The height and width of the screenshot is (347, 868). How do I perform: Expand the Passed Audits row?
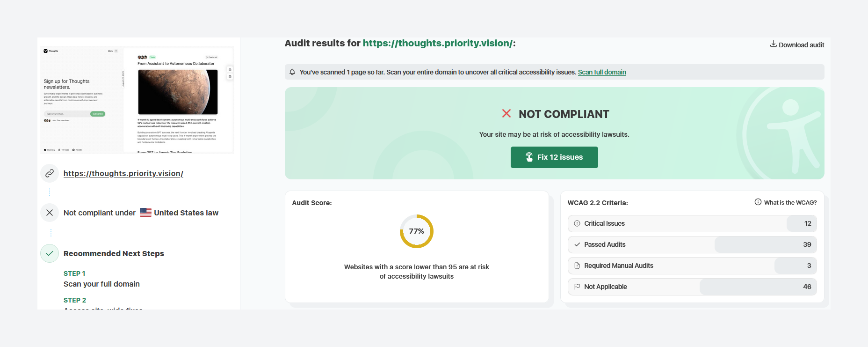click(x=692, y=244)
